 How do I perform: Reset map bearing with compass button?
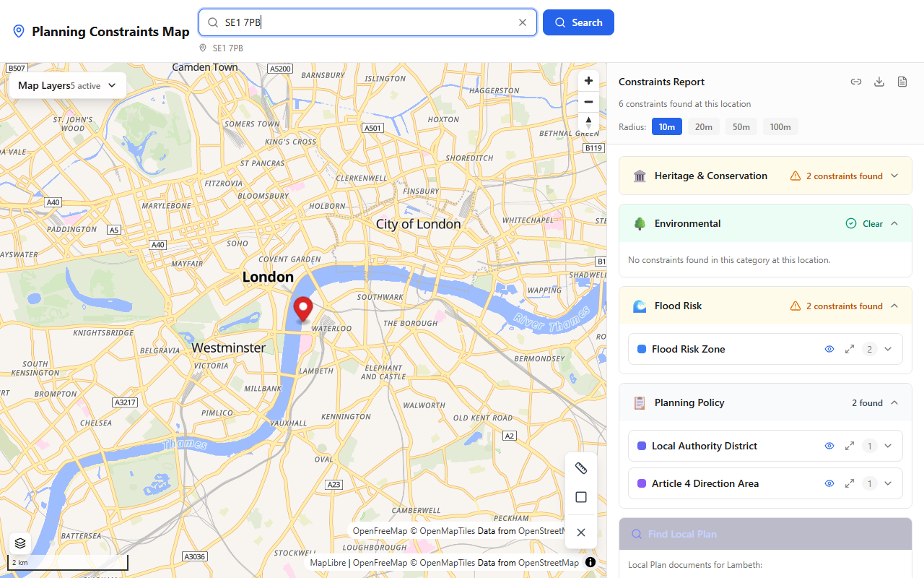coord(588,122)
